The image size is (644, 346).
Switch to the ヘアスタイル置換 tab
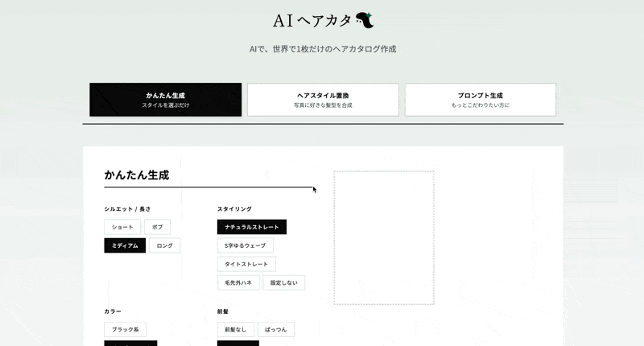pos(323,100)
